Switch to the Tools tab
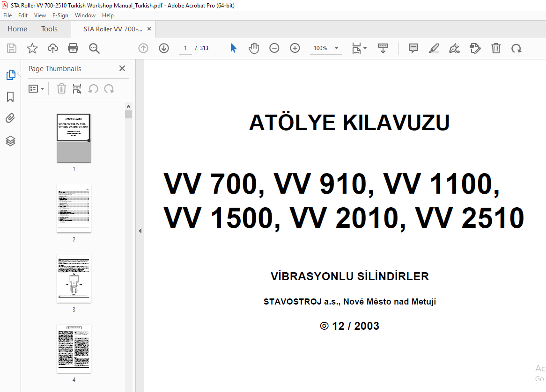This screenshot has height=392, width=546. [49, 29]
